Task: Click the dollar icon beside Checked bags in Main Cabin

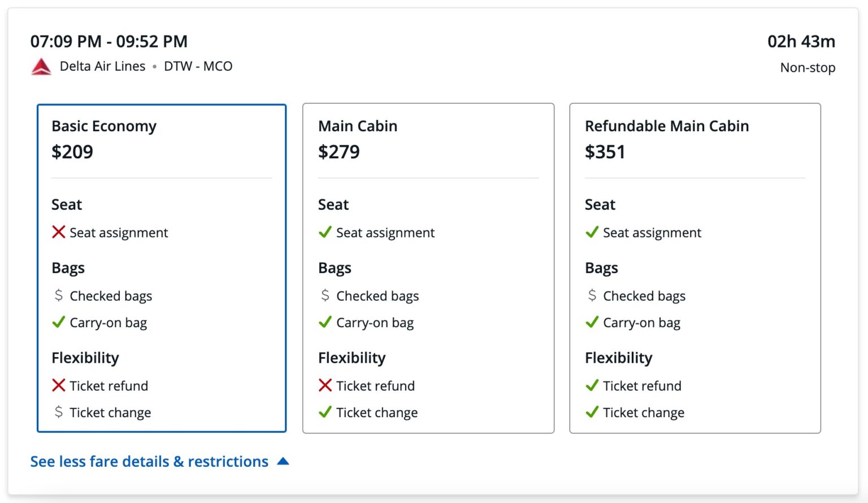Action: 325,294
